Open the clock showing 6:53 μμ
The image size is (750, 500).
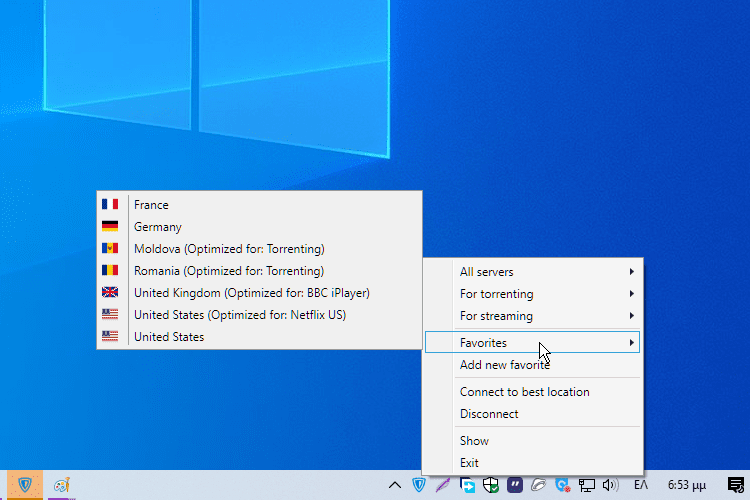click(x=687, y=485)
